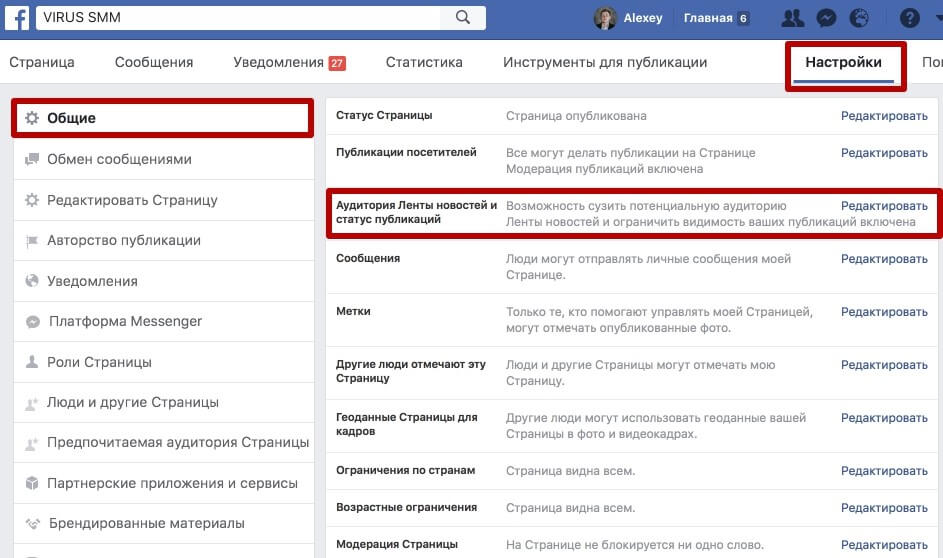Click Alexey's profile avatar

coord(604,18)
